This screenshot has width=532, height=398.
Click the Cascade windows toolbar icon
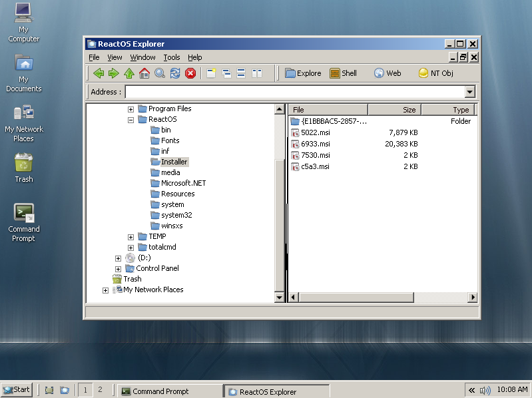(x=226, y=73)
